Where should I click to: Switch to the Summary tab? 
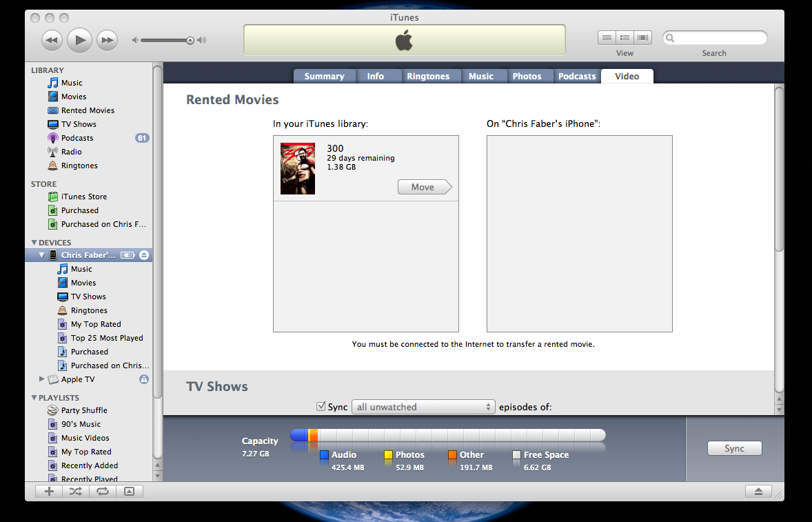click(x=324, y=76)
